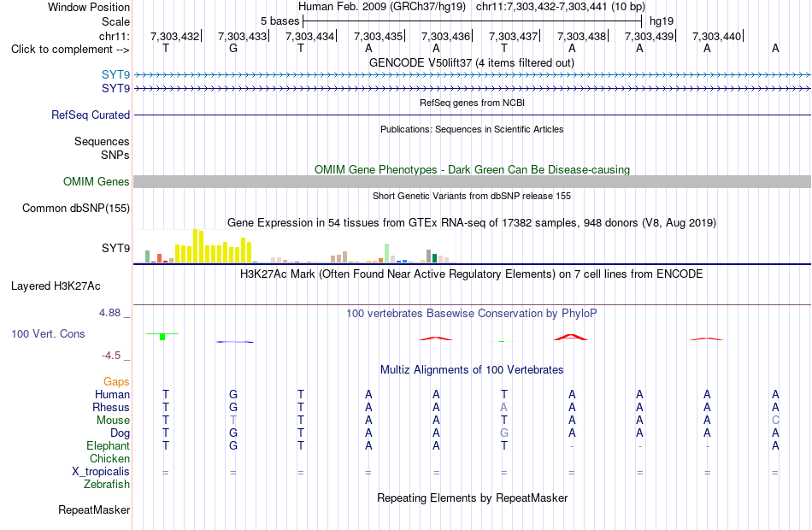Open 'Short Genetic Variants from dbSNP release 155'
The width and height of the screenshot is (812, 530).
(472, 196)
